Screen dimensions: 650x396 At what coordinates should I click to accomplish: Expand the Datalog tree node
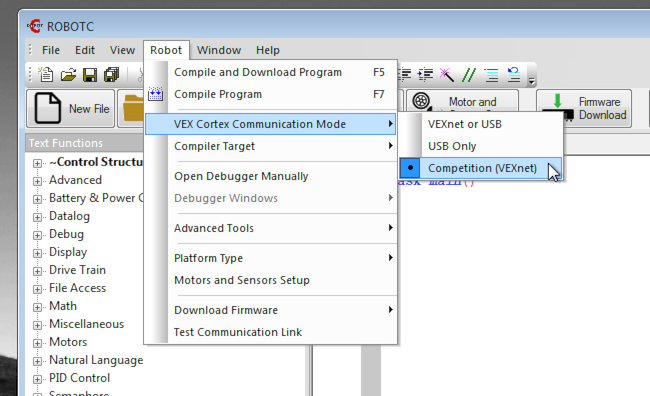(x=37, y=217)
